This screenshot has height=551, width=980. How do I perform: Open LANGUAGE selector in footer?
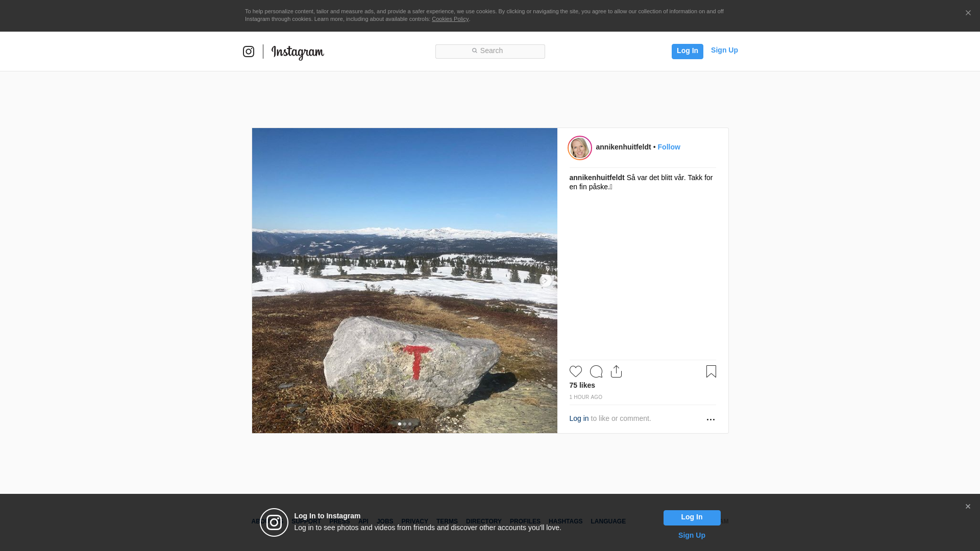[608, 521]
